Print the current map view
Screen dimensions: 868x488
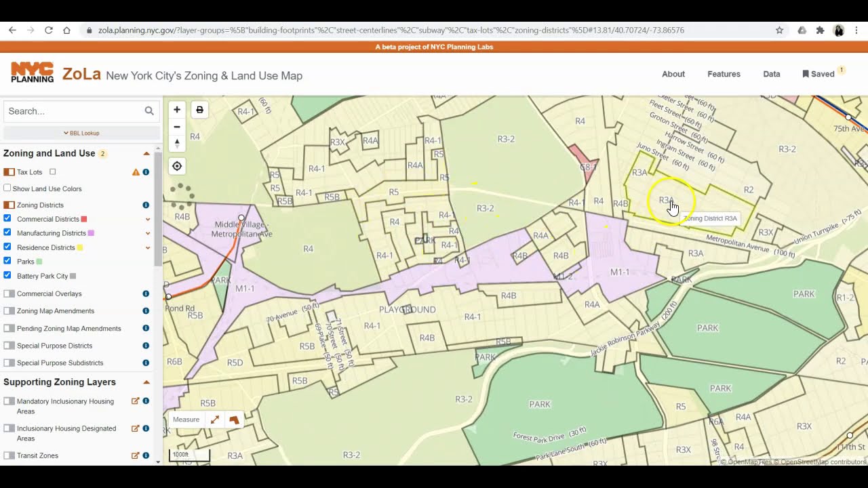199,110
